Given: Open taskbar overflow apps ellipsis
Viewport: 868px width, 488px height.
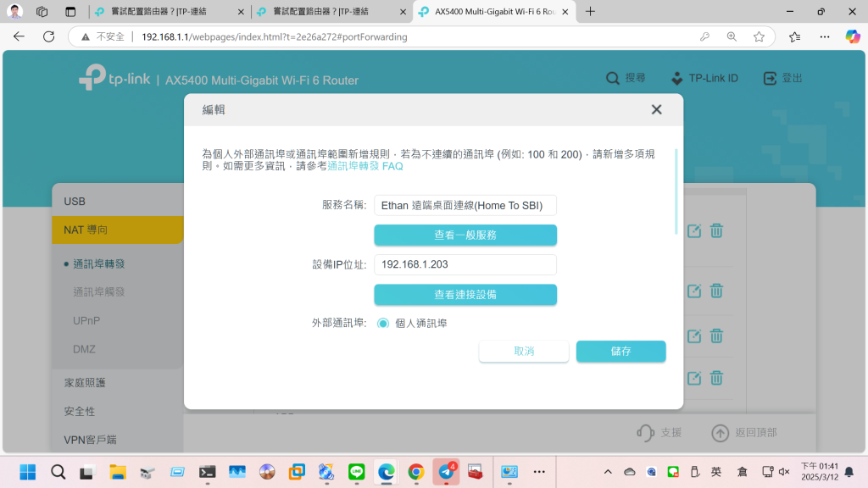Looking at the screenshot, I should pyautogui.click(x=539, y=471).
